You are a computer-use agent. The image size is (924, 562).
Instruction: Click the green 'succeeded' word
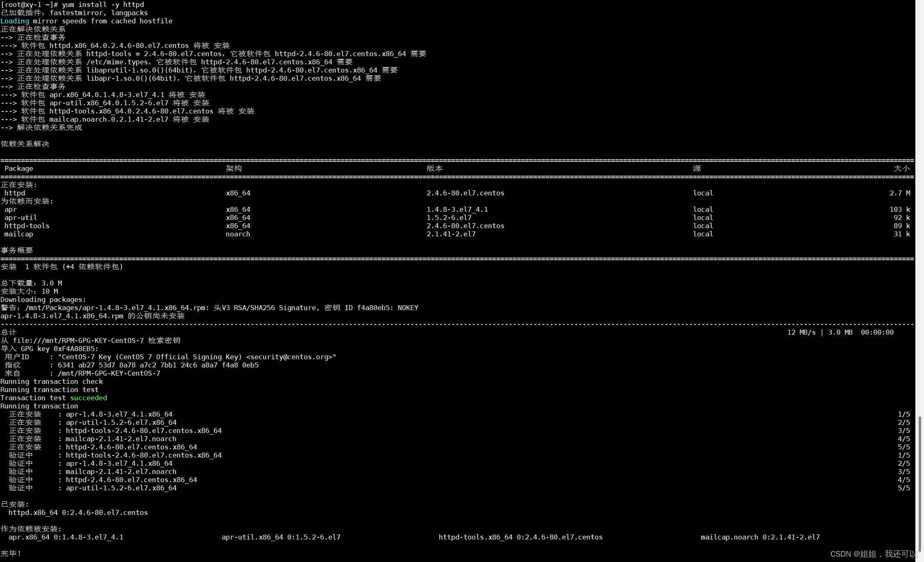tap(89, 398)
